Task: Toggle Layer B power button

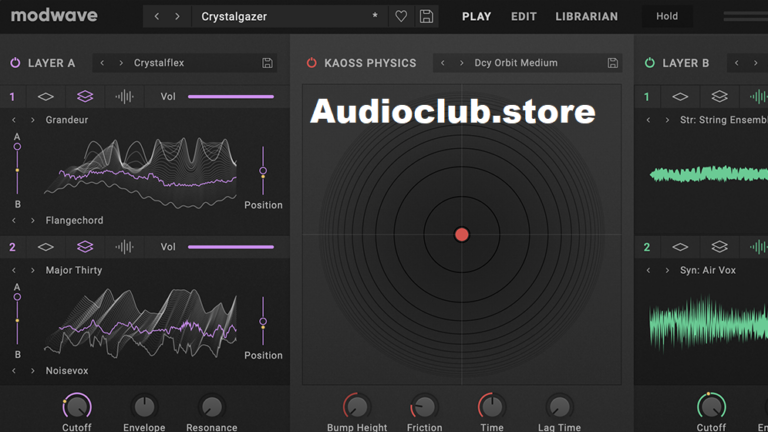Action: click(649, 63)
